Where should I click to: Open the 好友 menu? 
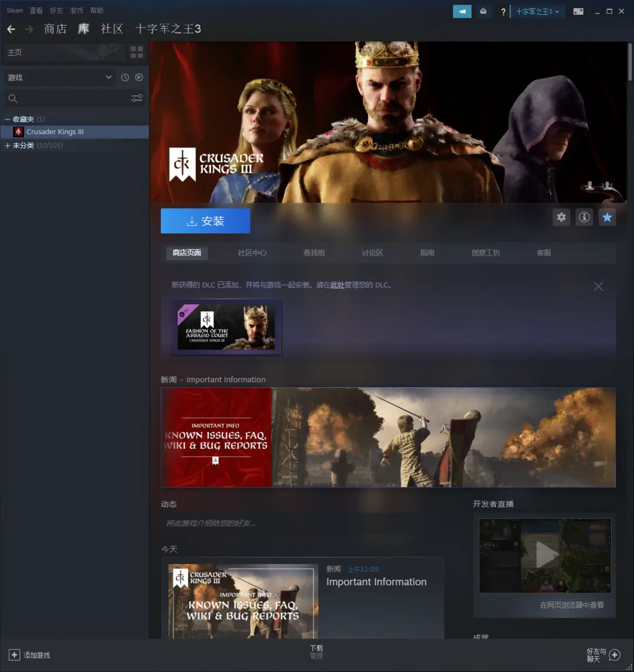pyautogui.click(x=56, y=11)
